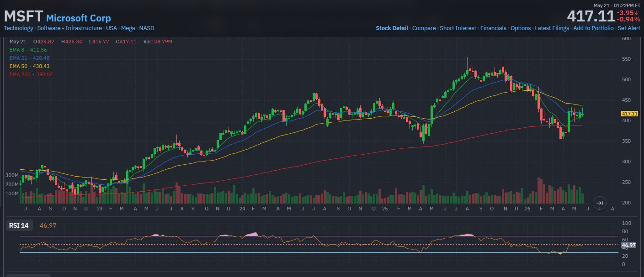Click the Microsoft Corp company name
The width and height of the screenshot is (644, 277).
(x=79, y=18)
